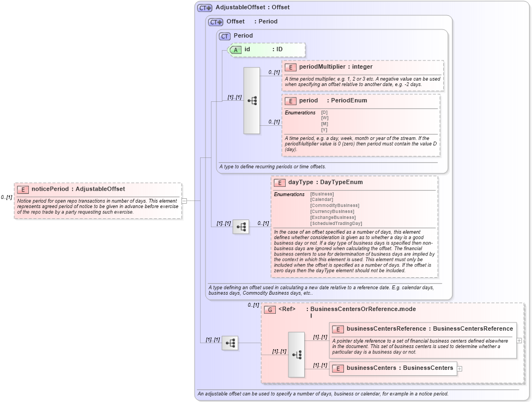The height and width of the screenshot is (402, 532).
Task: Select the sequence compositor icon before dayType
Action: [x=240, y=226]
